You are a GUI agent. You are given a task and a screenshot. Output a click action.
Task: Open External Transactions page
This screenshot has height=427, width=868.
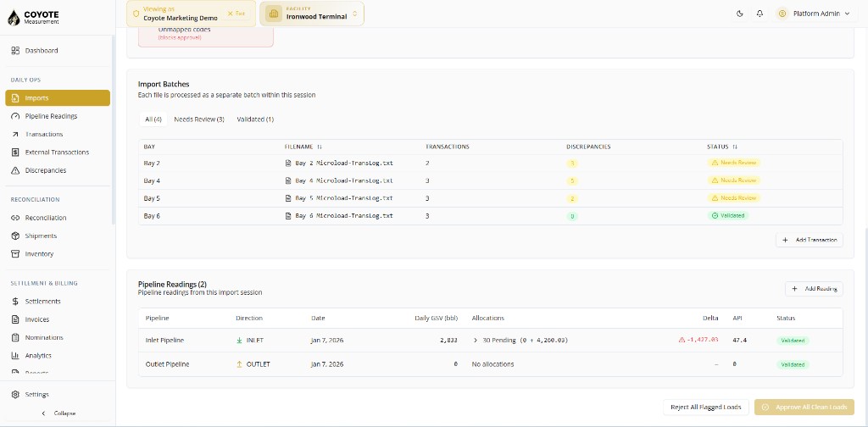[x=58, y=152]
